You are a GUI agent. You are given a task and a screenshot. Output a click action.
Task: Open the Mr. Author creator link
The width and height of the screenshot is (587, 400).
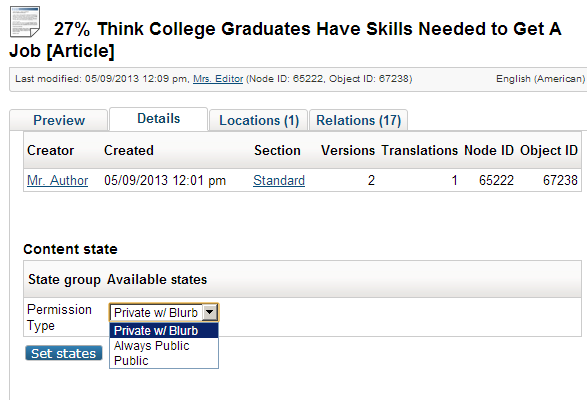click(x=57, y=181)
